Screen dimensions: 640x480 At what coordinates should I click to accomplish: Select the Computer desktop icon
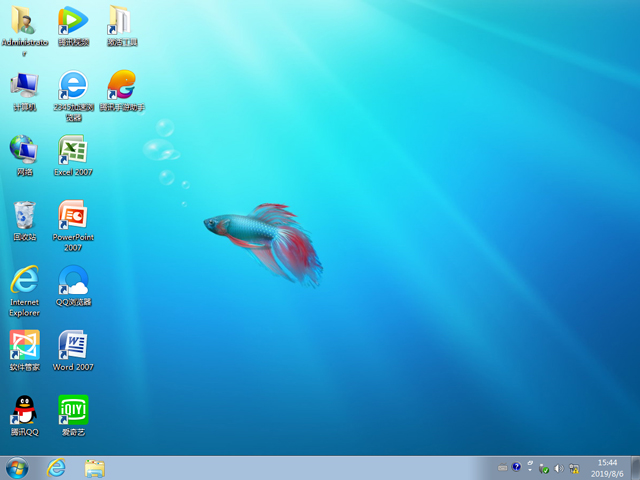(x=24, y=85)
